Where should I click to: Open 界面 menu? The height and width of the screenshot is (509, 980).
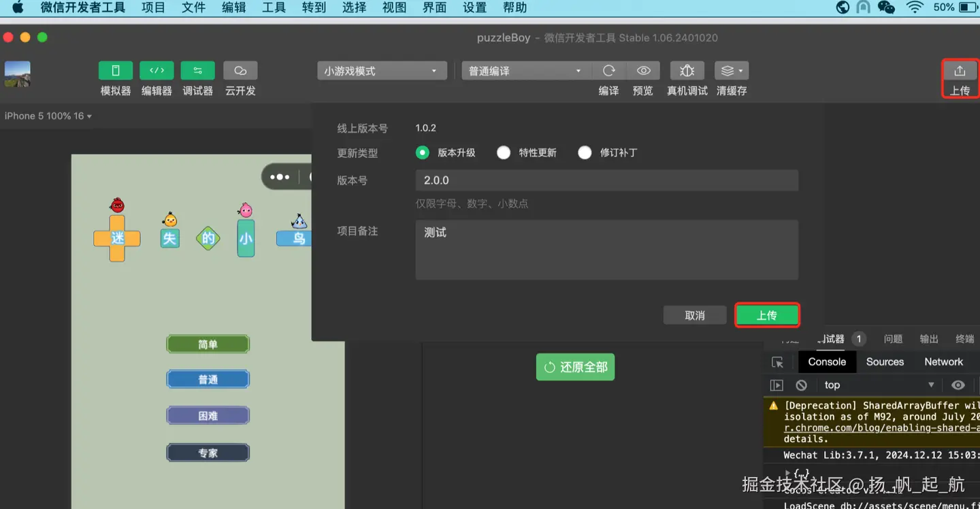(434, 8)
